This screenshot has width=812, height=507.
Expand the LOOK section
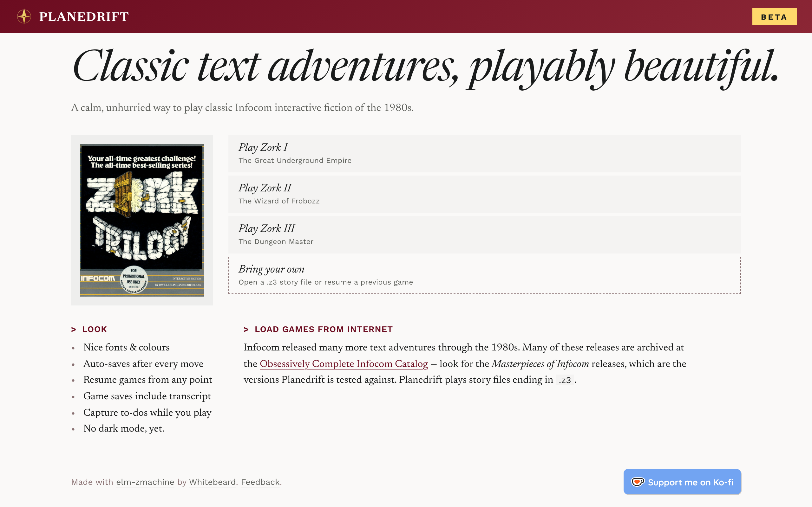coord(94,329)
